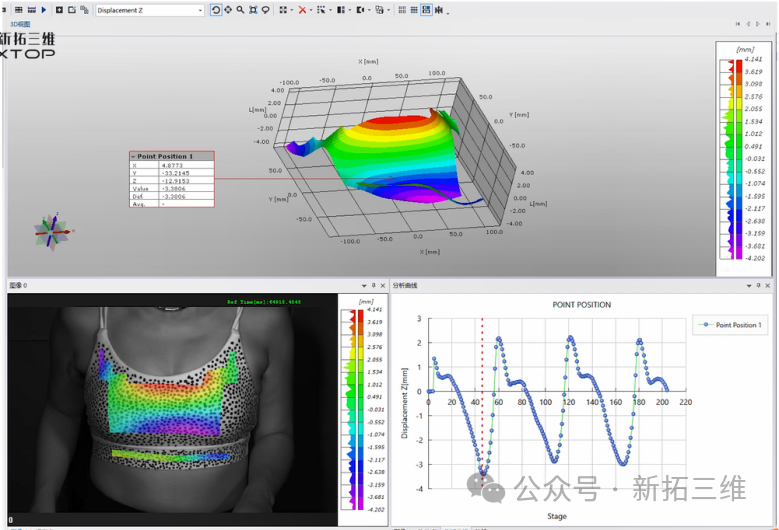The height and width of the screenshot is (530, 779).
Task: Expand the four-corner selection dropdown arrow
Action: coord(291,10)
